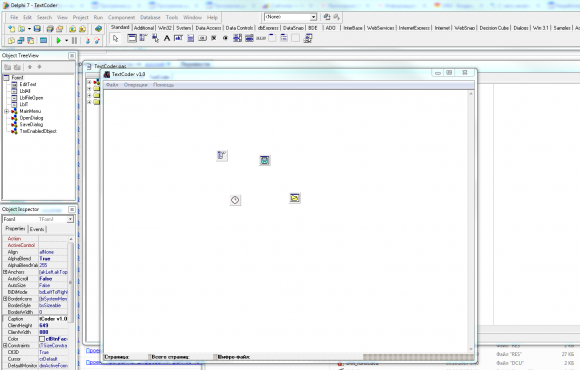Screen dimensions: 580x370
Task: Select the arrow pointer tool in palette
Action: point(115,38)
